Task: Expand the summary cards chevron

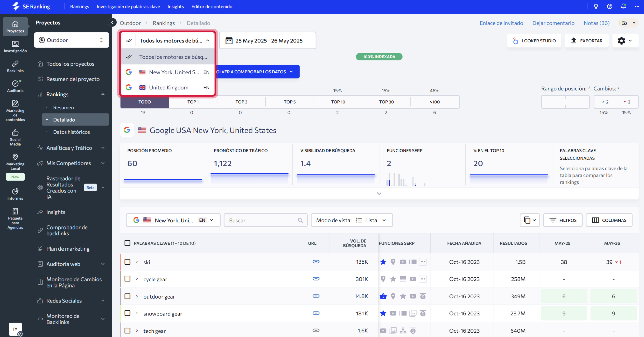Action: point(379,194)
